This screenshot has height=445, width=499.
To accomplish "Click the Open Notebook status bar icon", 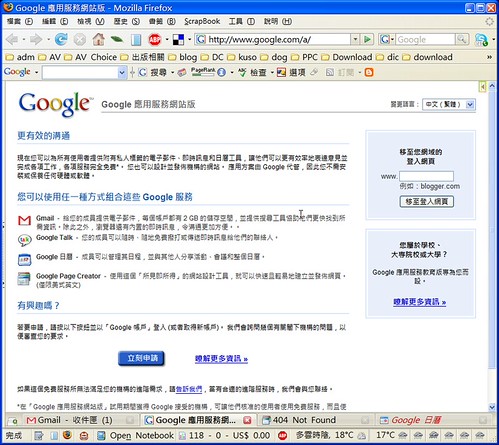I will pos(101,435).
